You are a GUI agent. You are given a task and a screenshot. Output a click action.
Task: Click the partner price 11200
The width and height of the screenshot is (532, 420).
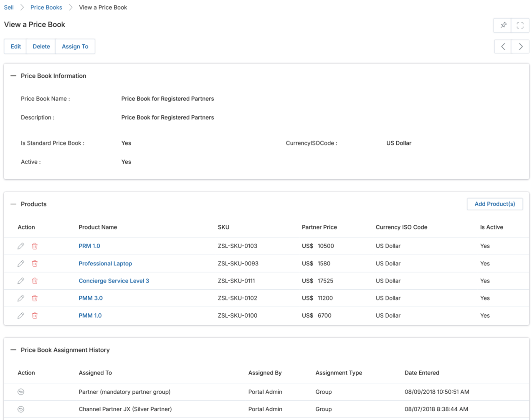(325, 298)
